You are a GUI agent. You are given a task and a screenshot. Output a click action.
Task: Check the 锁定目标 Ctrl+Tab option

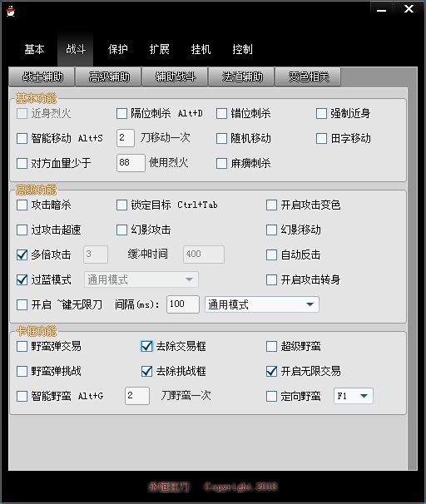click(121, 205)
